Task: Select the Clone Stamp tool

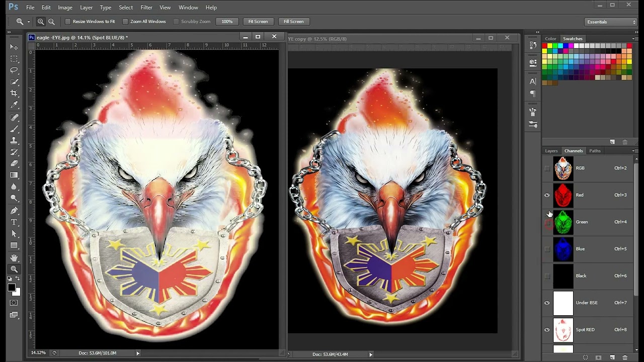Action: 14,140
